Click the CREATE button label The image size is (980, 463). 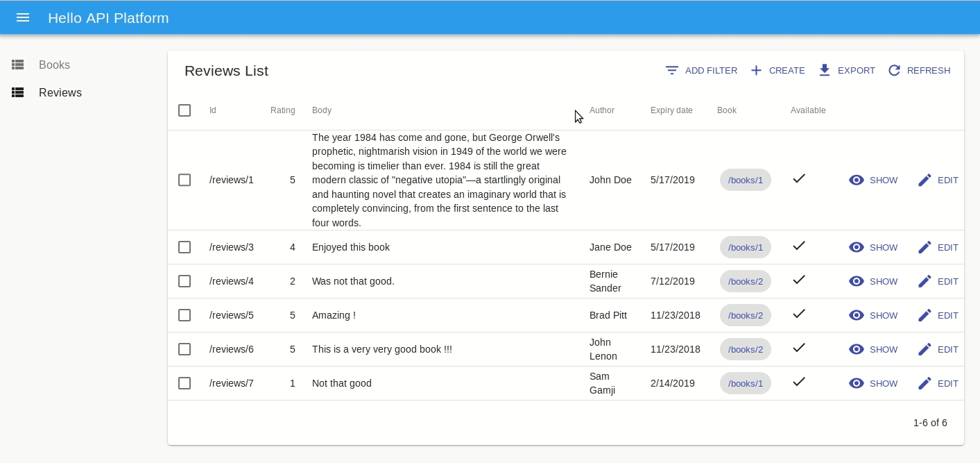point(787,71)
